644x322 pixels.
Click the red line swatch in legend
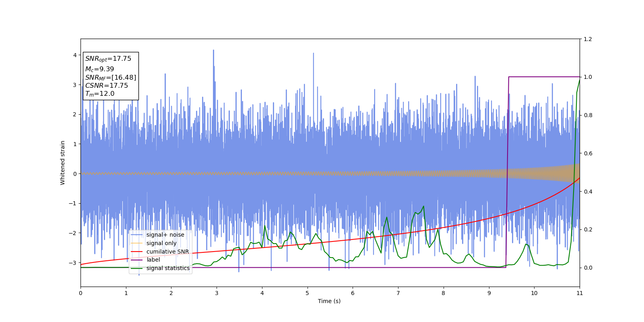coord(137,252)
